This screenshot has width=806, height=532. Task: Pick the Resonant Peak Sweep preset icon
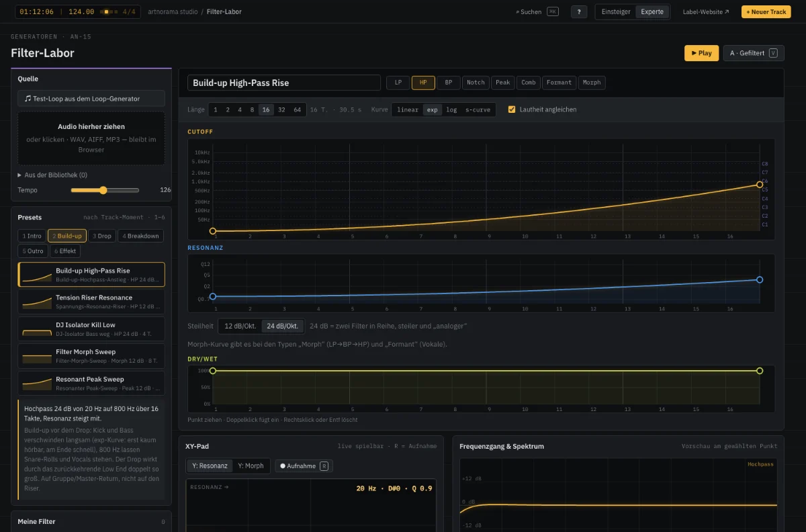click(x=37, y=383)
